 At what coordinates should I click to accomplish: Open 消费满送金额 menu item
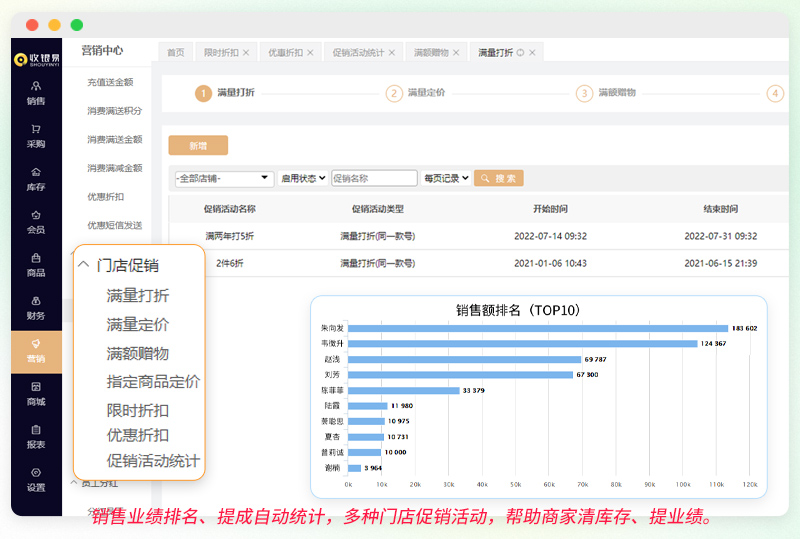[114, 139]
